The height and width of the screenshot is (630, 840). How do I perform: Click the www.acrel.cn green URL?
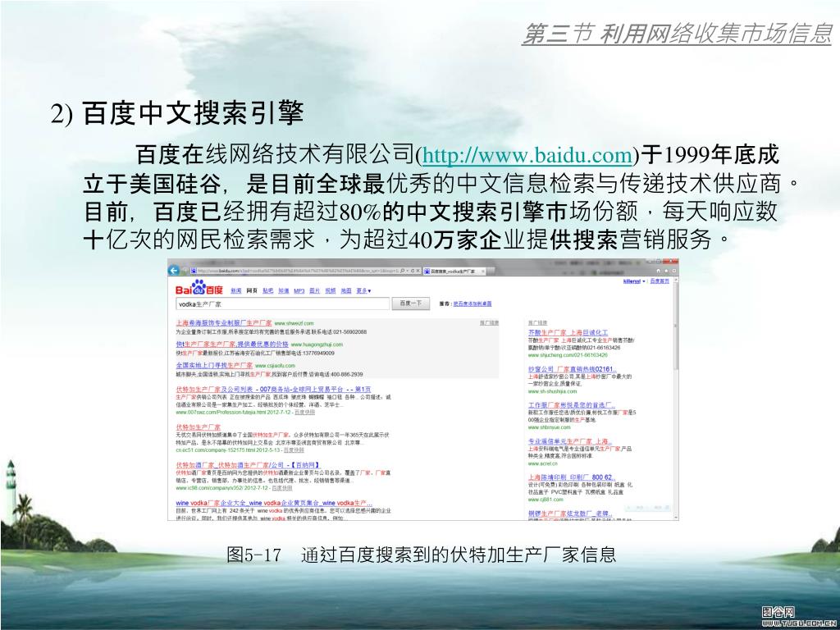pos(543,463)
